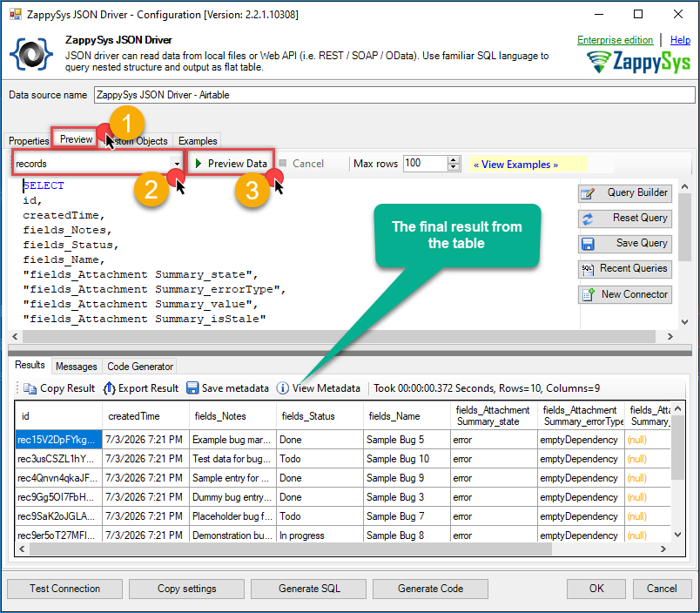The image size is (700, 613).
Task: Click the Max rows input field
Action: click(x=426, y=163)
